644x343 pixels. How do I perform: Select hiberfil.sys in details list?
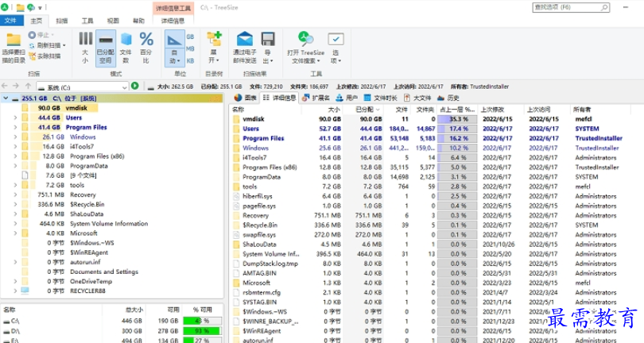[257, 196]
